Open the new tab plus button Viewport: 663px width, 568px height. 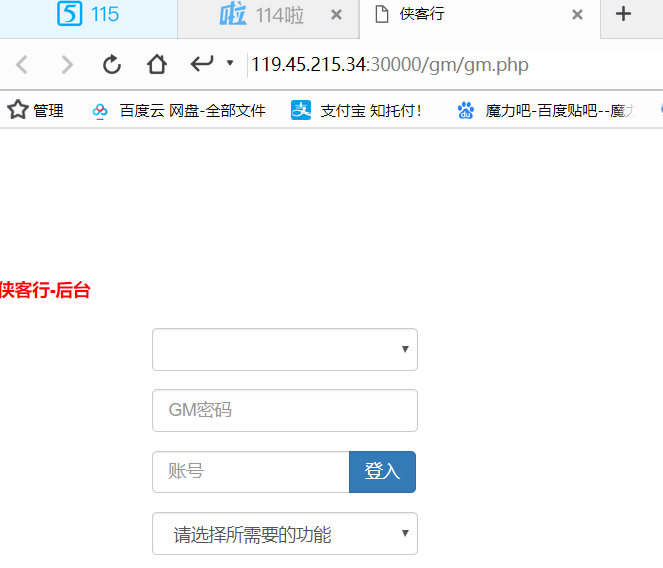623,14
